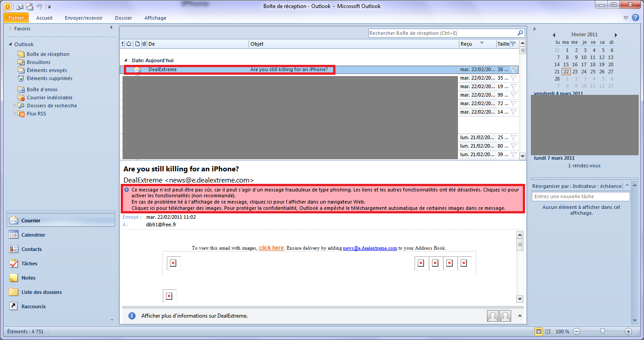Screen dimensions: 644x340
Task: Click the Help question mark icon
Action: tap(635, 18)
